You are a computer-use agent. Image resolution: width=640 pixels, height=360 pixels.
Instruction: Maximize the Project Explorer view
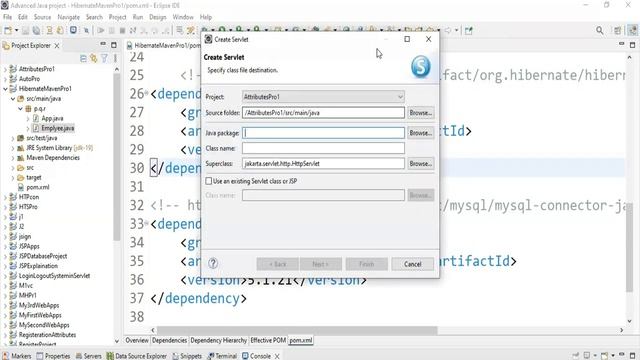[x=114, y=45]
